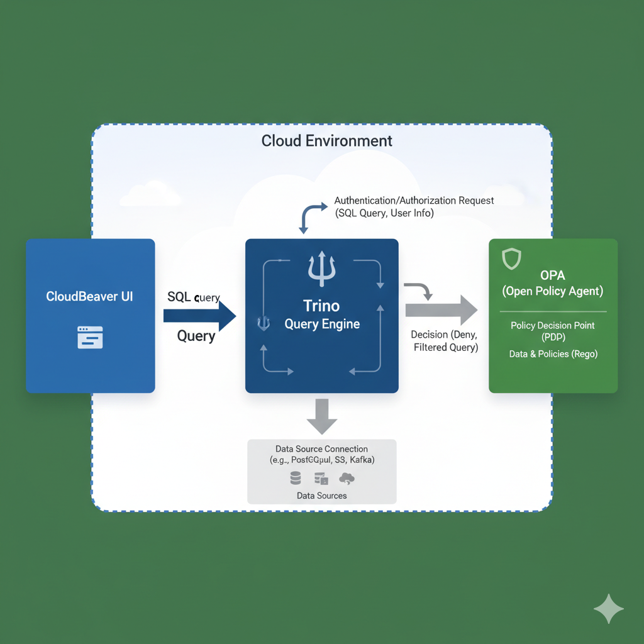Click the Policy Decision Point (PDP) text
This screenshot has width=644, height=644.
click(552, 331)
